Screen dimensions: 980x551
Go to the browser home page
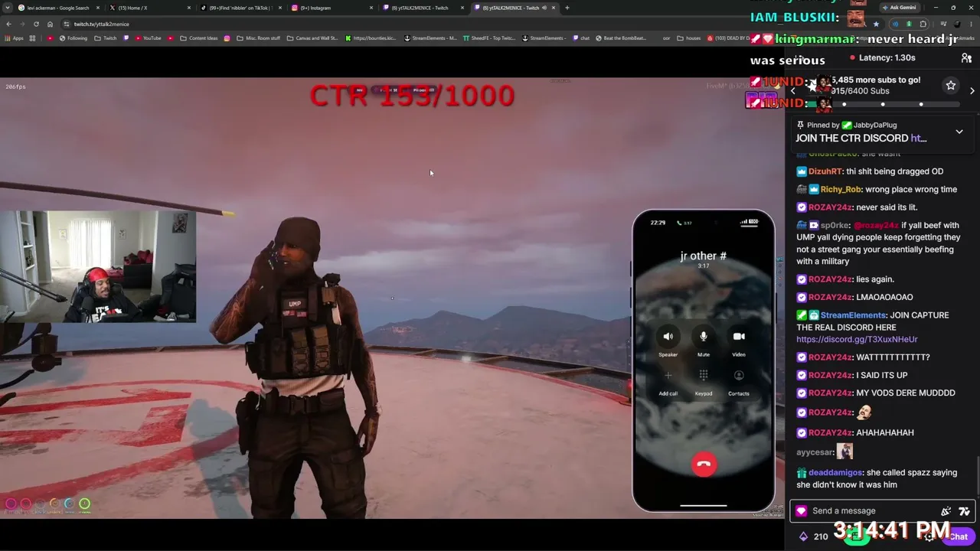(x=50, y=24)
